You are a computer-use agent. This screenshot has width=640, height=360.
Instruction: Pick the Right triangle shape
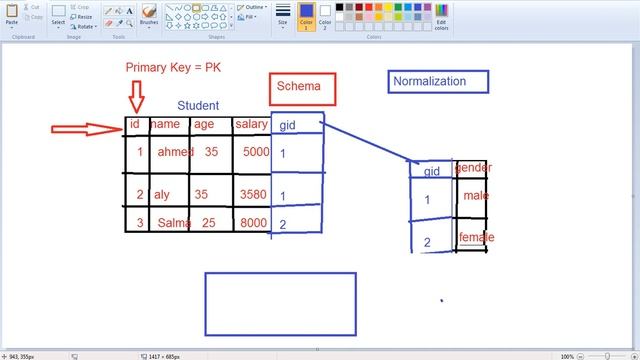click(x=169, y=17)
